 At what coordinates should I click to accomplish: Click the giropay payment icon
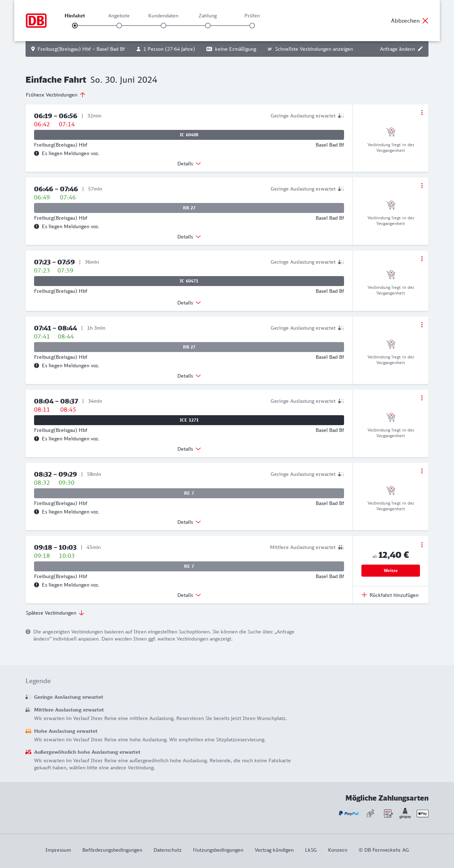405,813
